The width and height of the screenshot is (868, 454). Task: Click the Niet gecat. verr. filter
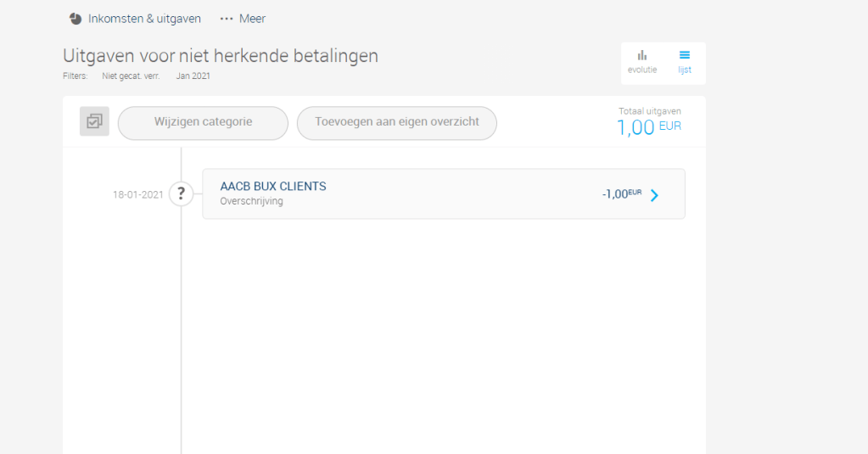[x=132, y=76]
